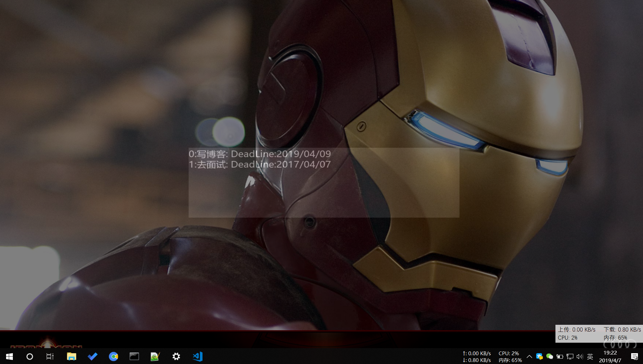Click floating monitor download speed 下载
Viewport: 643px width, 364px height.
622,330
